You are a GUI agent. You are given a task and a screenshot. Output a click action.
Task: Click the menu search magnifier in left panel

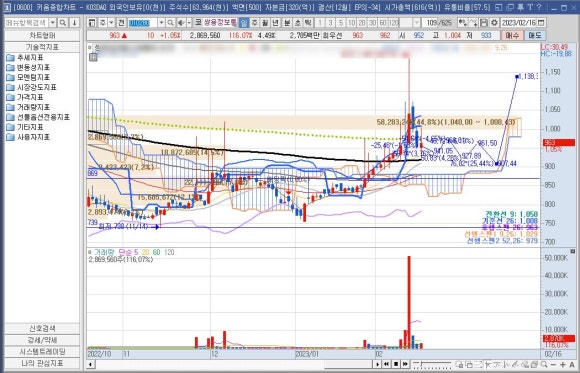tap(63, 23)
